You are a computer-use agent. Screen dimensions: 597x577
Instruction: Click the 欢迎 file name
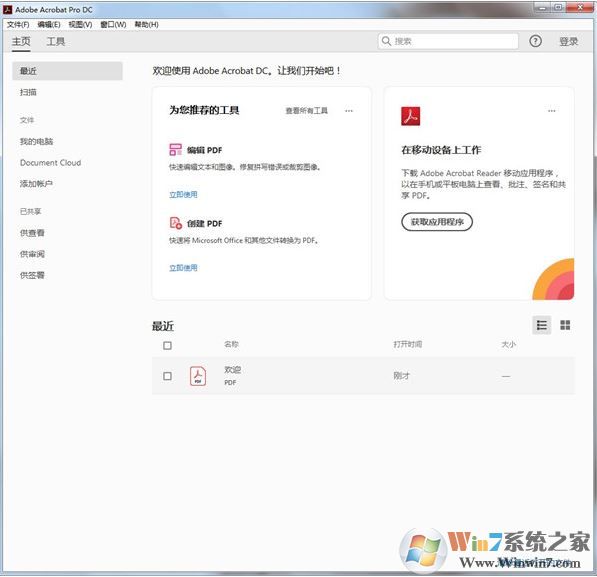click(232, 370)
